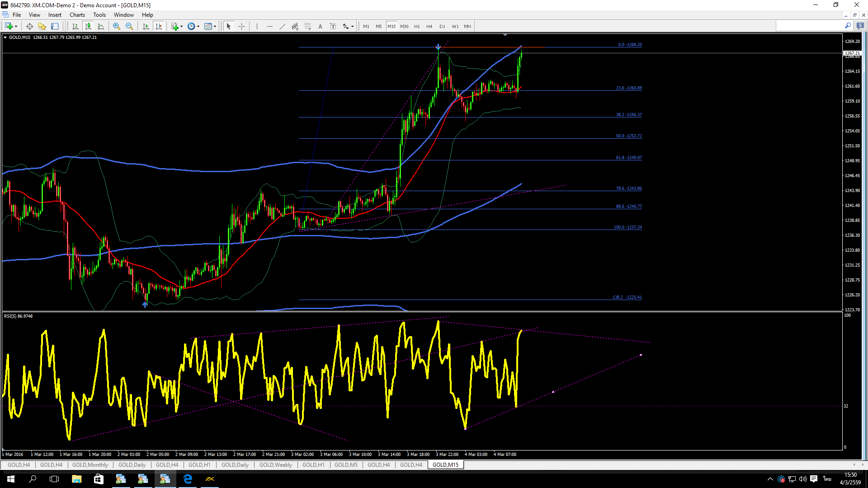Open Microsoft Edge from taskbar
868x488 pixels.
click(x=187, y=479)
